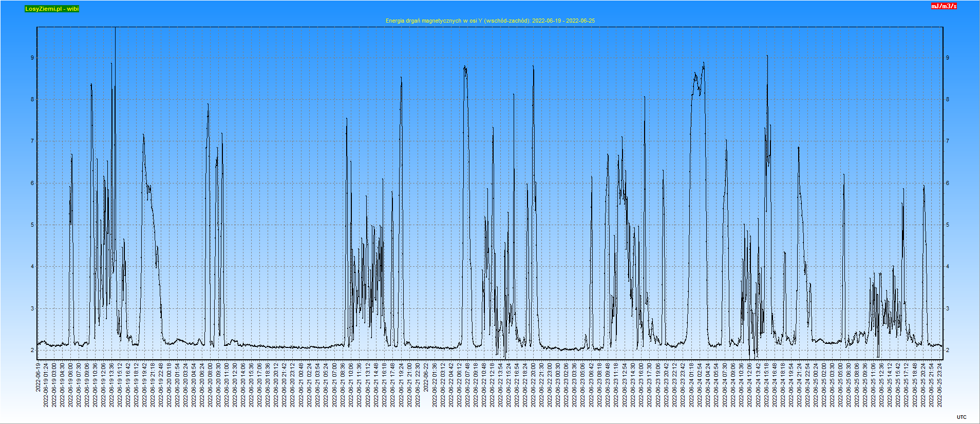Viewport: 980px width, 424px height.
Task: Select the 2022-06-21 07:00 time label
Action: [335, 385]
